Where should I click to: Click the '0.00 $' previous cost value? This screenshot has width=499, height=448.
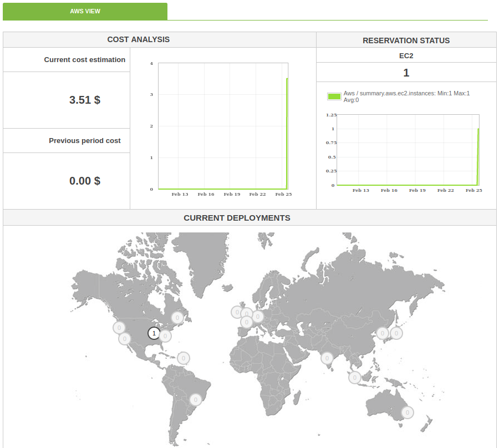[85, 181]
